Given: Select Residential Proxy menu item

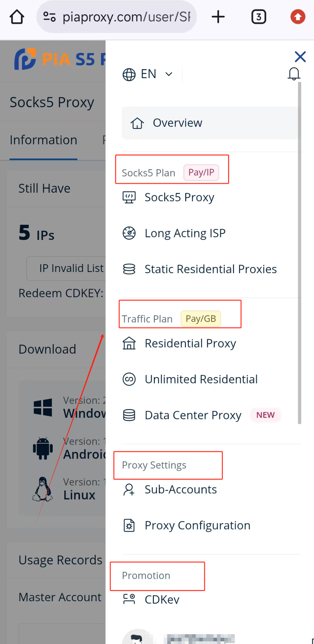Looking at the screenshot, I should pyautogui.click(x=190, y=343).
